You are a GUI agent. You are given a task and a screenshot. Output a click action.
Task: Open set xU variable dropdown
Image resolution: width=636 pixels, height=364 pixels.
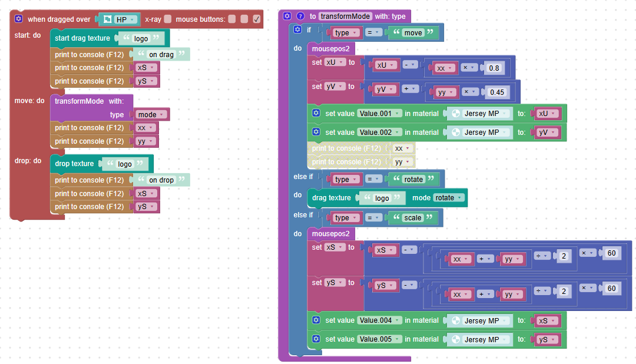coord(336,62)
